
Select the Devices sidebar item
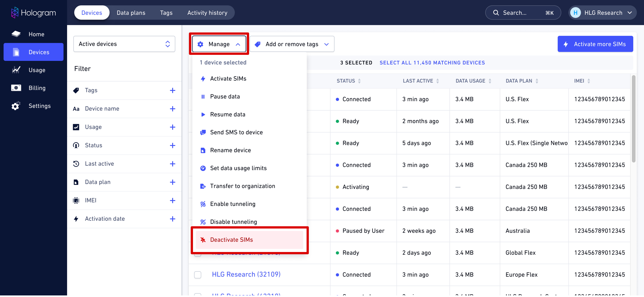34,52
